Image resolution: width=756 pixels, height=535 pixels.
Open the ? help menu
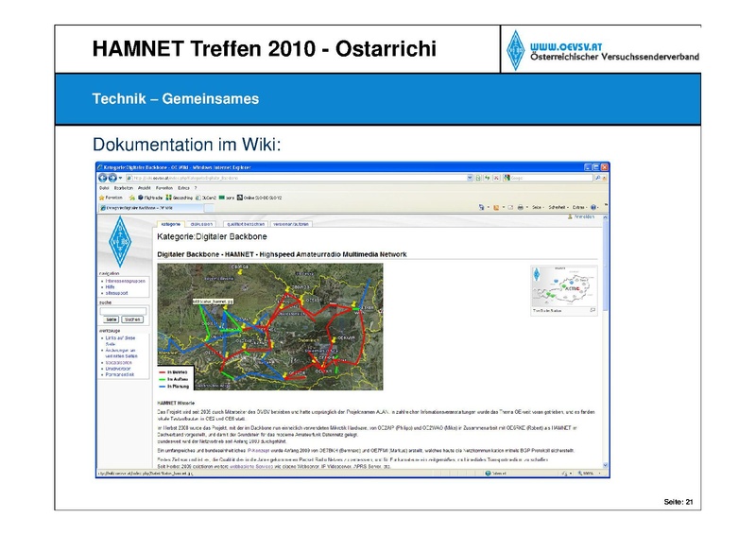(x=196, y=188)
